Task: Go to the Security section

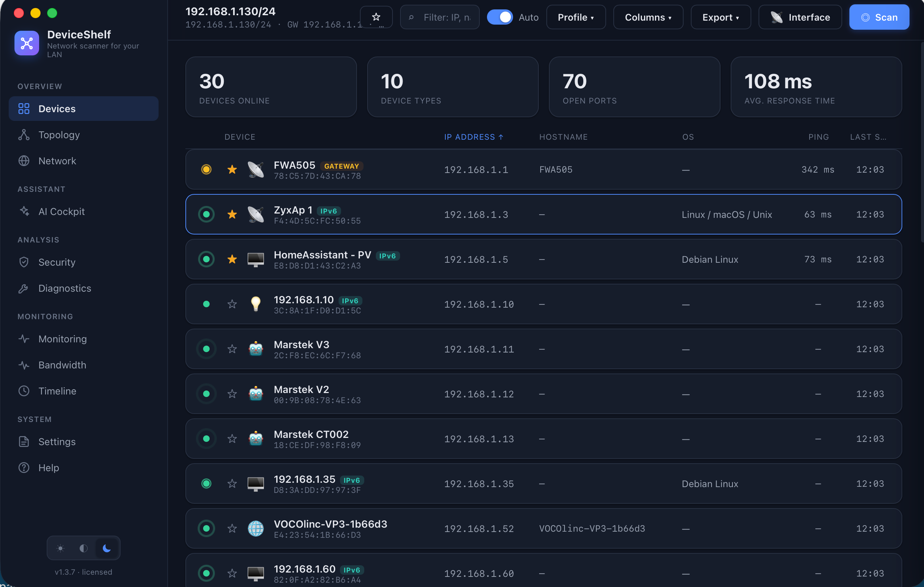Action: pyautogui.click(x=83, y=262)
